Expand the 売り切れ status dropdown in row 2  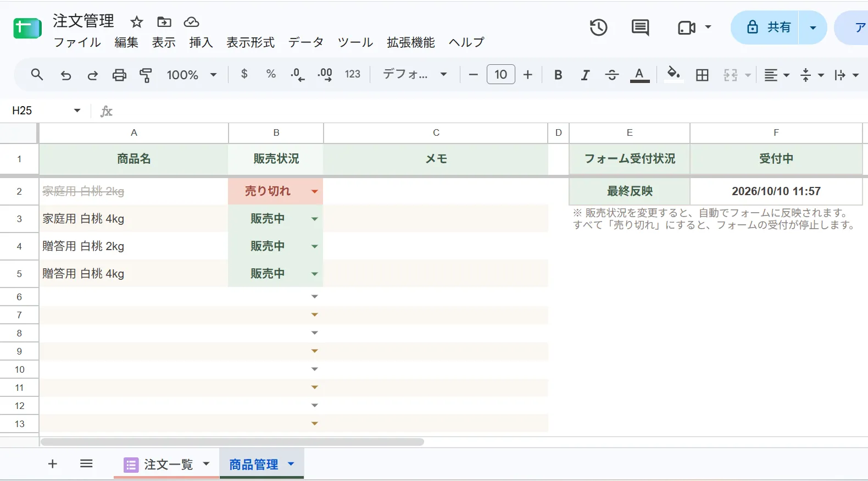(x=315, y=191)
